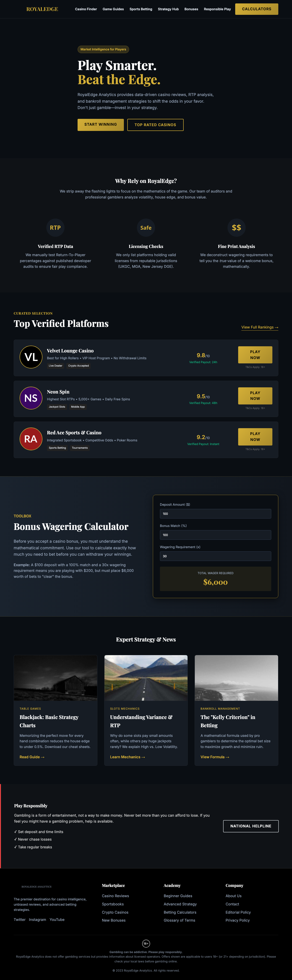Open the Blackjack Read Guide link
Viewport: 292px width, 980px height.
(32, 757)
